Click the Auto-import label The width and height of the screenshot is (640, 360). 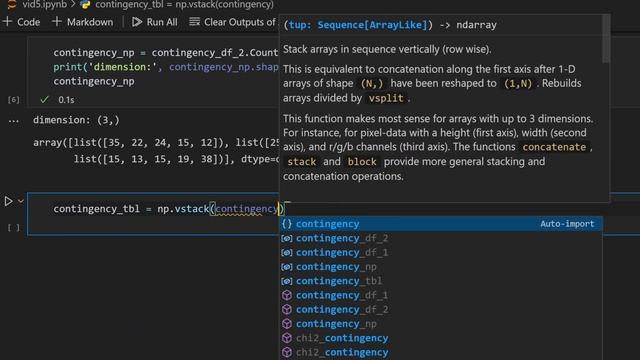tap(567, 224)
